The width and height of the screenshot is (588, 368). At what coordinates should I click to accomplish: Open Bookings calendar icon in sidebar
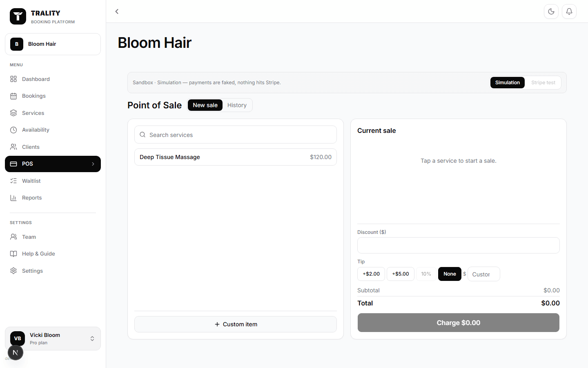click(13, 96)
